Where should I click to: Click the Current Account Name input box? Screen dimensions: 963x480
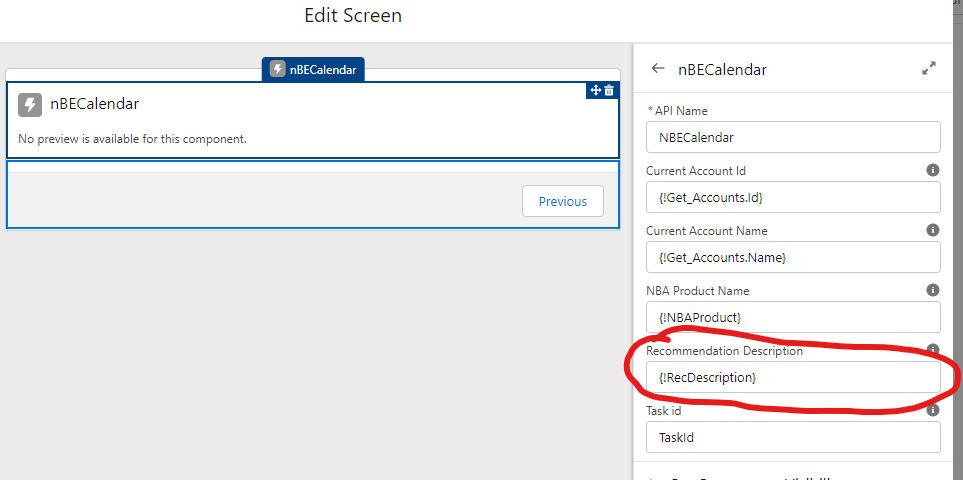click(793, 257)
